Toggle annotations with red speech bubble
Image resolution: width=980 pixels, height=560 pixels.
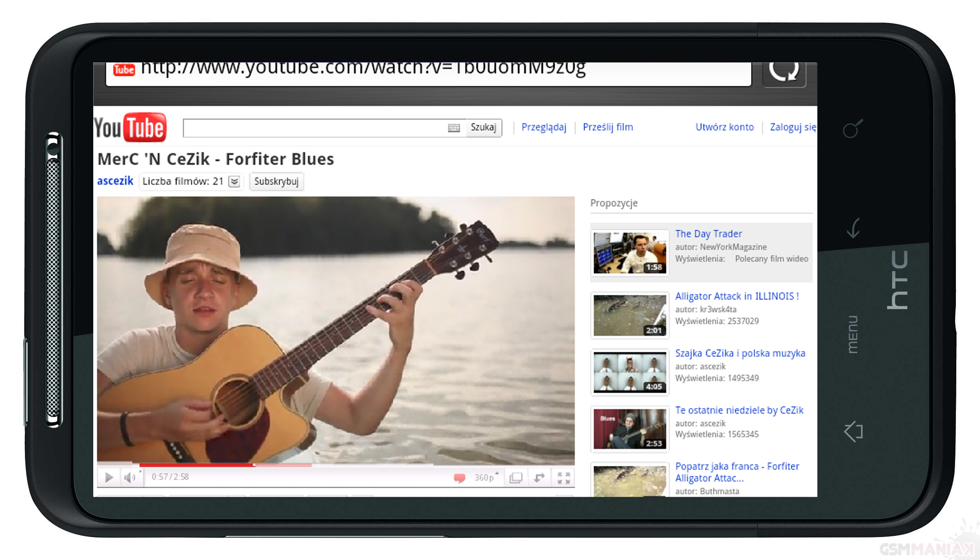(459, 478)
